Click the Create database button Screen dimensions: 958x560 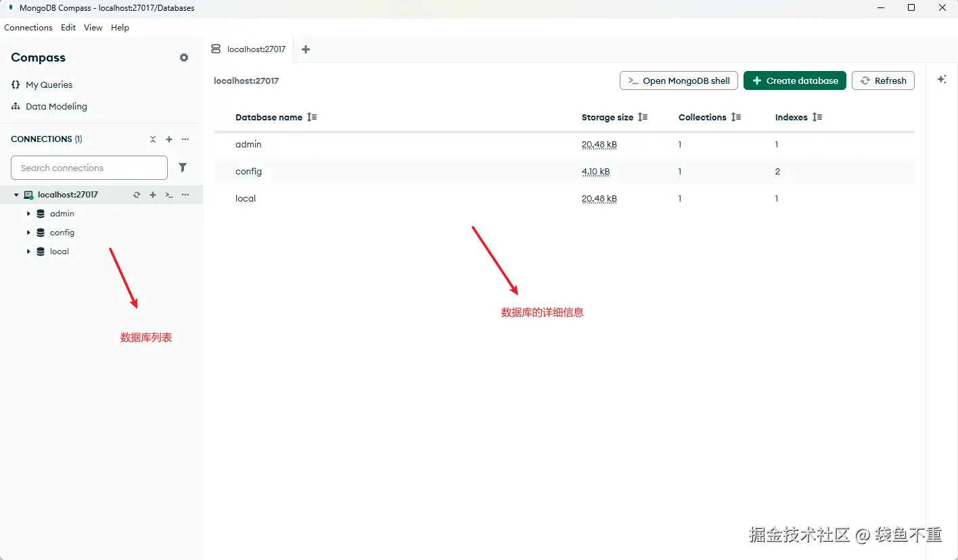pos(795,80)
